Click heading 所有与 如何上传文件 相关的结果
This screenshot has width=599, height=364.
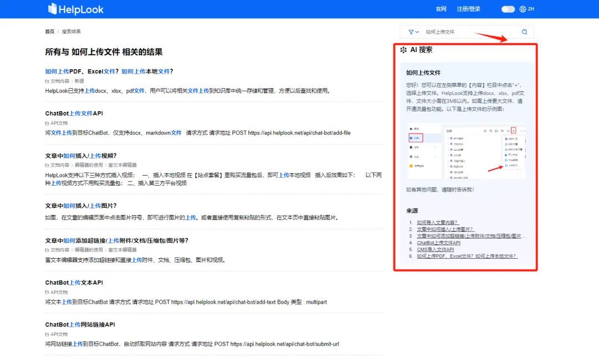click(x=104, y=52)
